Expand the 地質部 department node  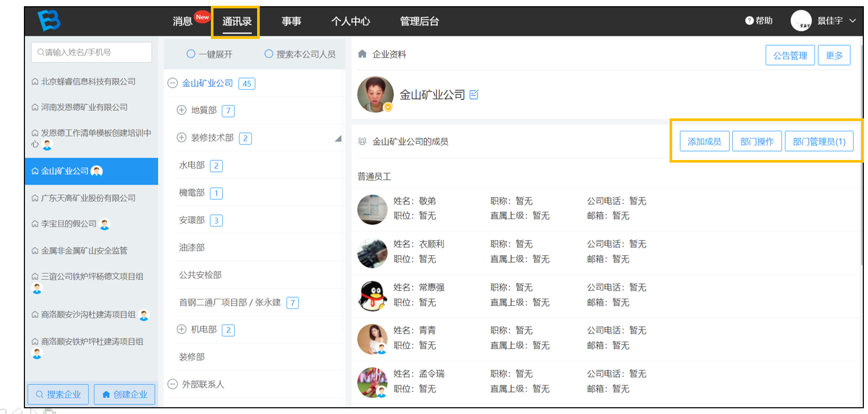pyautogui.click(x=181, y=110)
